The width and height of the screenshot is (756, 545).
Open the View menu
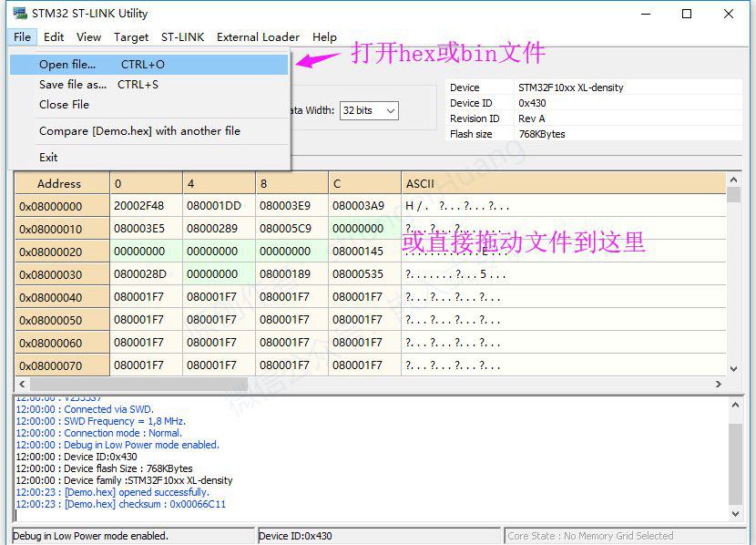pos(88,37)
